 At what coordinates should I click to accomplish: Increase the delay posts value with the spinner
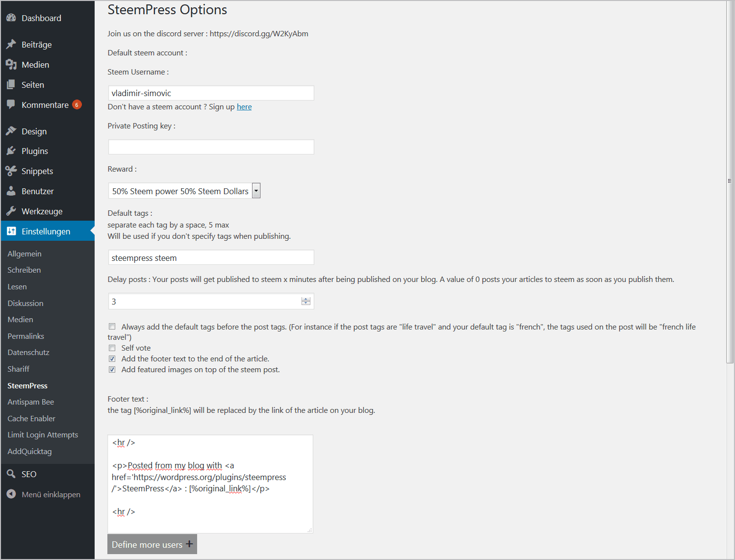pyautogui.click(x=306, y=299)
